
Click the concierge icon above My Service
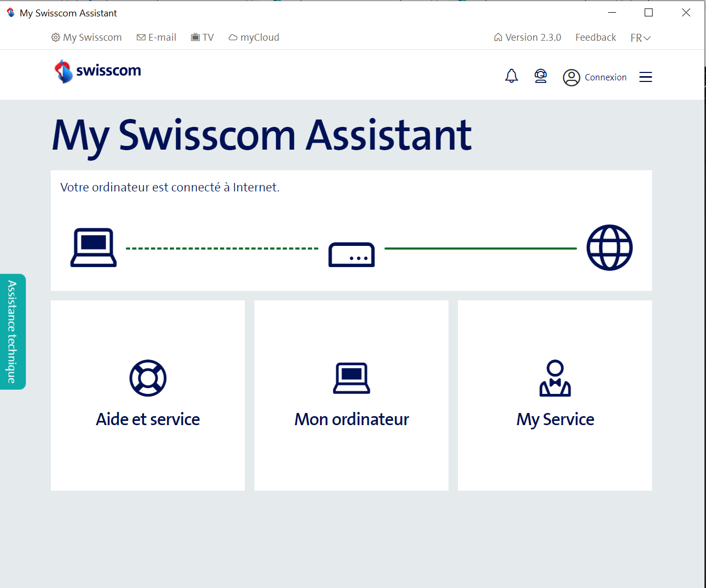(x=555, y=378)
